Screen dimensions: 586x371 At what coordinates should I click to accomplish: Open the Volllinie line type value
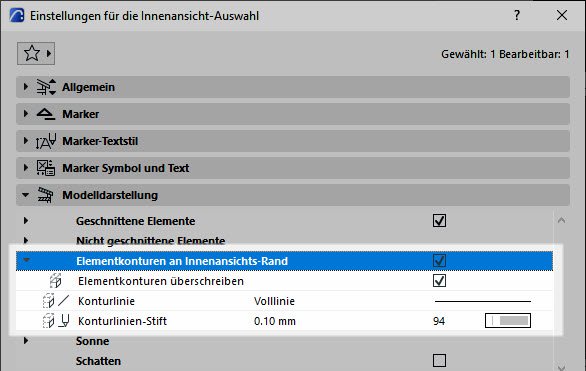(274, 301)
